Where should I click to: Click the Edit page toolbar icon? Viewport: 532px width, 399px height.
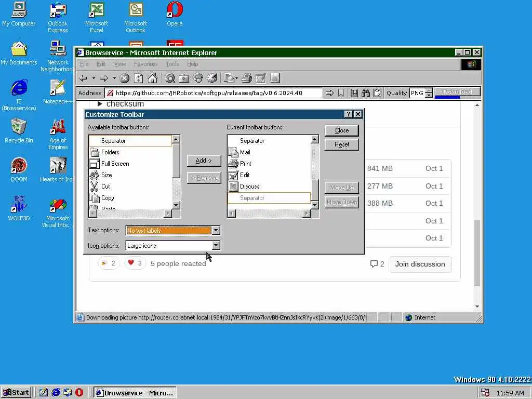[261, 78]
